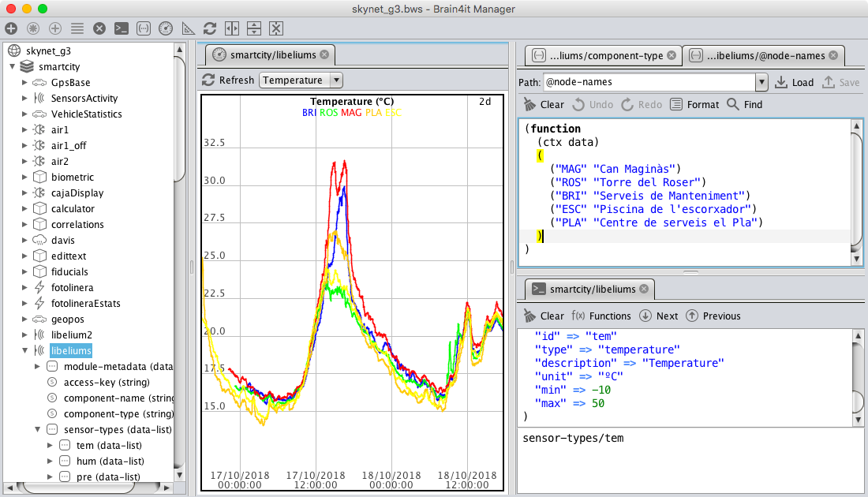Image resolution: width=868 pixels, height=497 pixels.
Task: Open the Temperature chart type dropdown
Action: [x=336, y=80]
